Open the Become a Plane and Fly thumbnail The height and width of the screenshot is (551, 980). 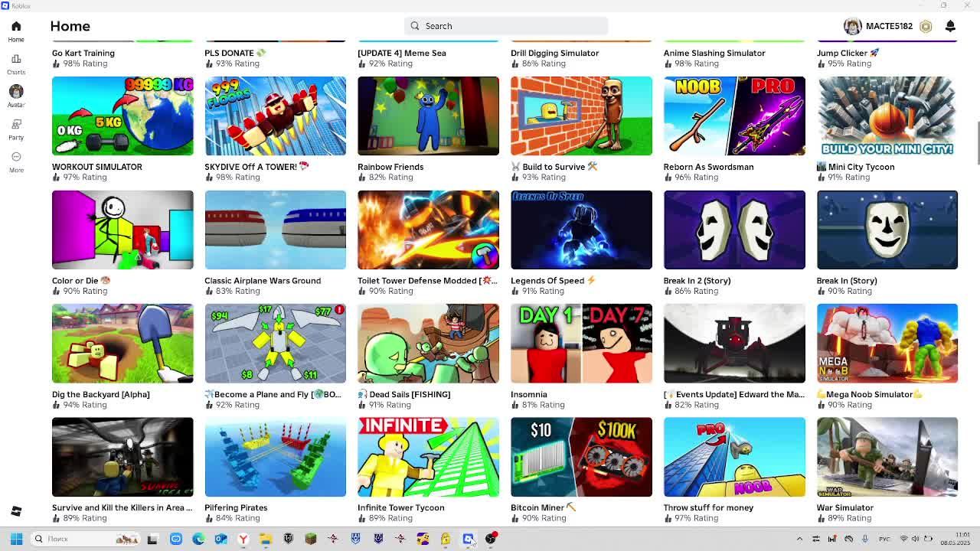point(275,344)
